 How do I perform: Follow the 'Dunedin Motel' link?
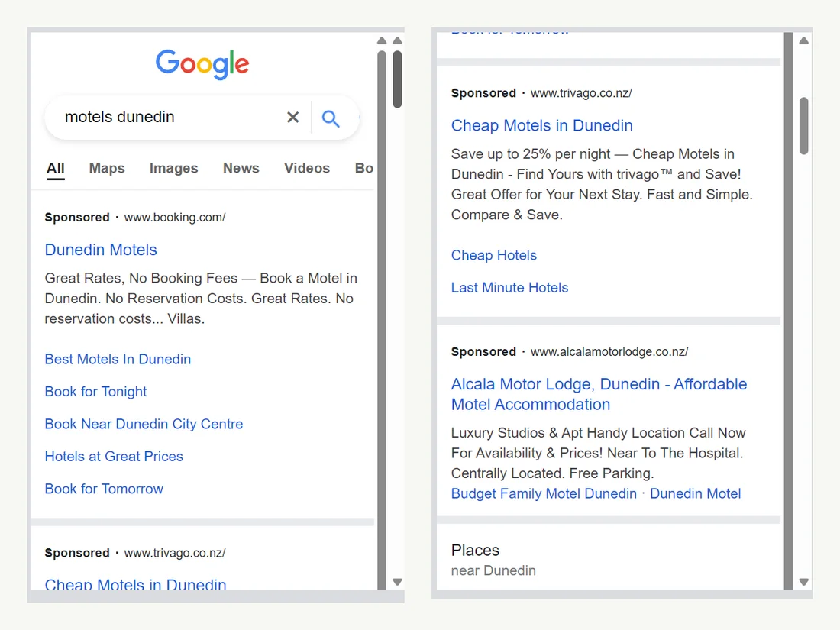coord(696,493)
